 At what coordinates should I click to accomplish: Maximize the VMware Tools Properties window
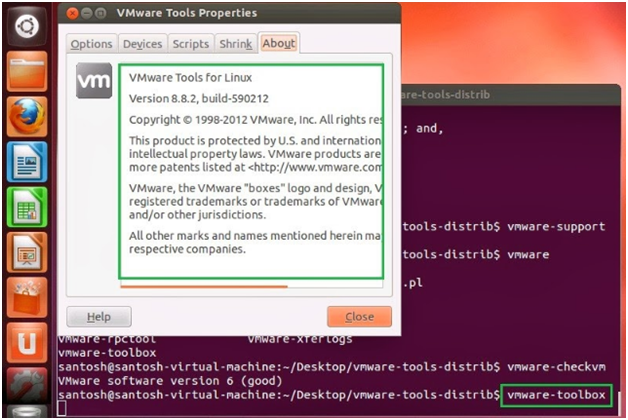point(101,14)
